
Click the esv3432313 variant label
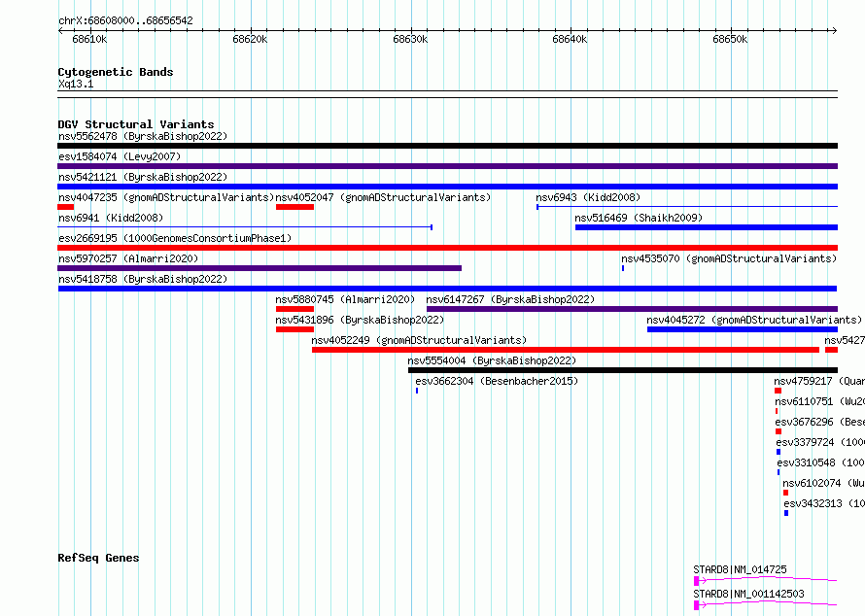coord(824,503)
